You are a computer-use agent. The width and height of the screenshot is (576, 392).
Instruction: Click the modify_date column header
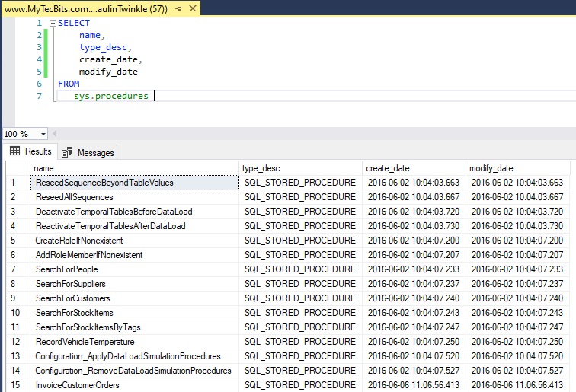(517, 168)
